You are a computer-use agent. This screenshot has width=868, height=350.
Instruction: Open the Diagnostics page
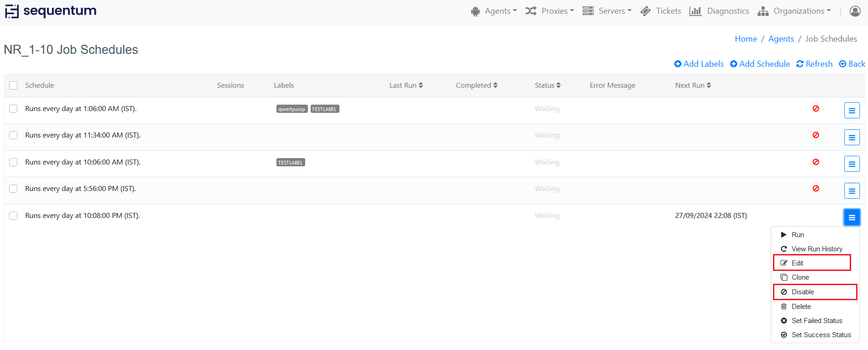click(719, 11)
